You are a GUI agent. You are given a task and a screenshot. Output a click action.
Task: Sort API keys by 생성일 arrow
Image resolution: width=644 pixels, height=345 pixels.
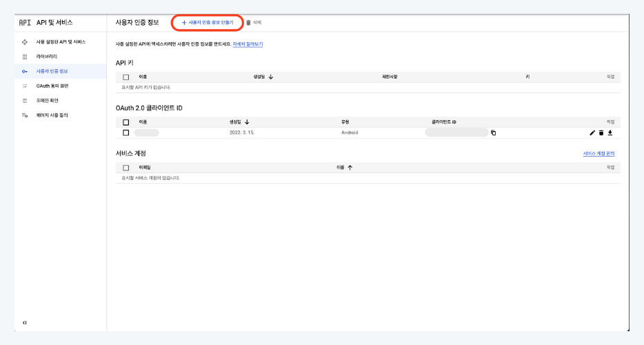(x=271, y=77)
